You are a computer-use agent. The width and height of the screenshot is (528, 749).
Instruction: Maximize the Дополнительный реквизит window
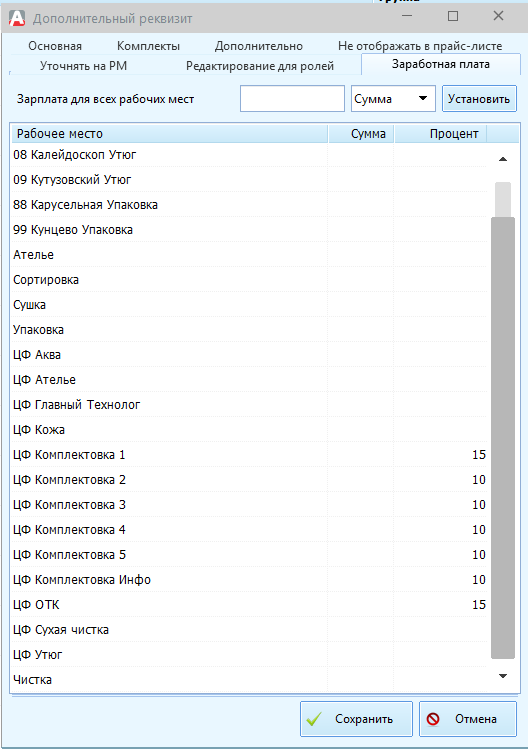(x=453, y=16)
